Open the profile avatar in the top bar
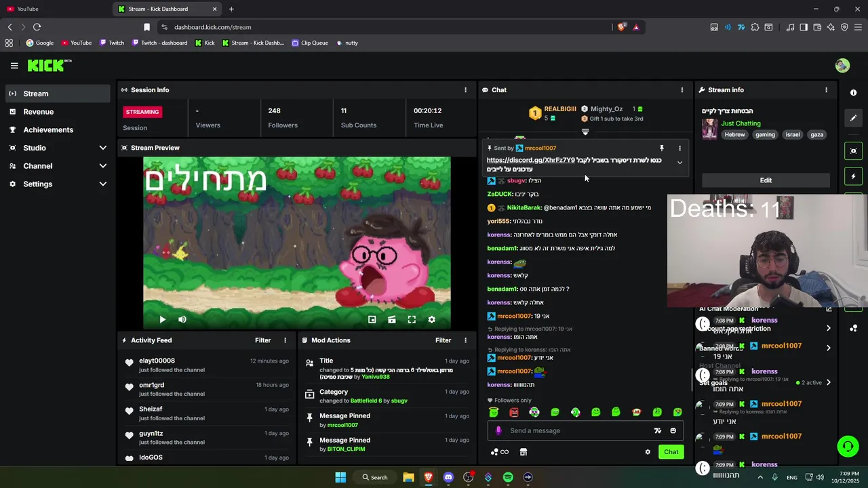This screenshot has width=868, height=488. pyautogui.click(x=842, y=66)
